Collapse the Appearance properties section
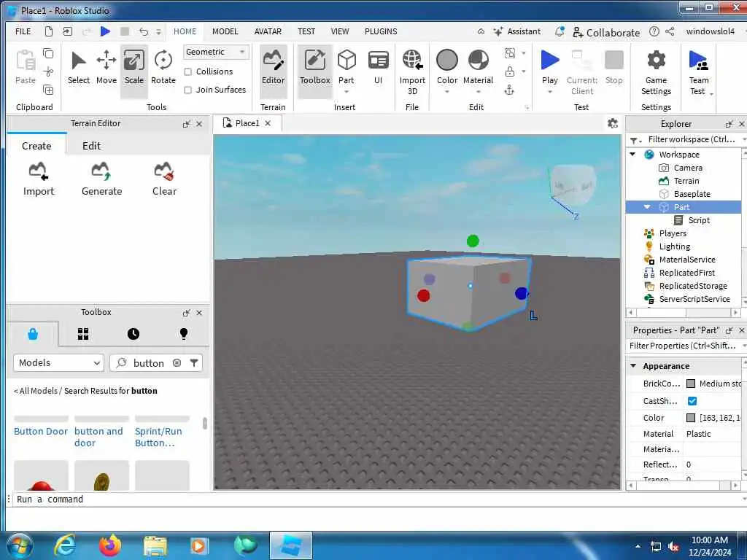747x560 pixels. pos(633,366)
